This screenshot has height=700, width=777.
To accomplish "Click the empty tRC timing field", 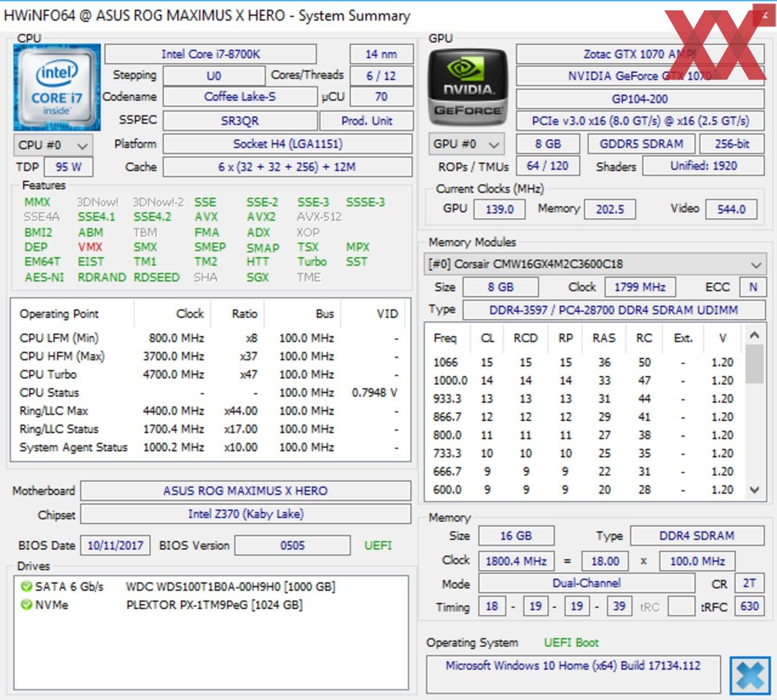I will click(681, 606).
